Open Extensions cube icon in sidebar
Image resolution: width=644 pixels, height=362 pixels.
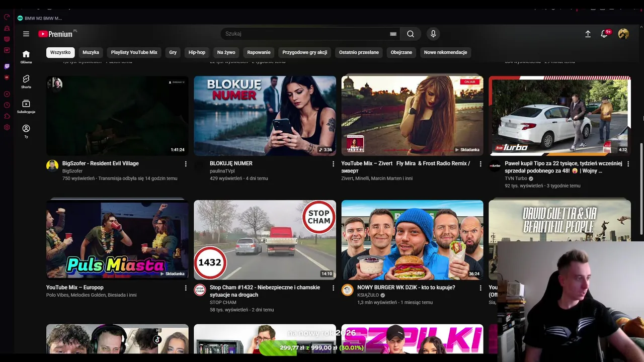click(7, 116)
